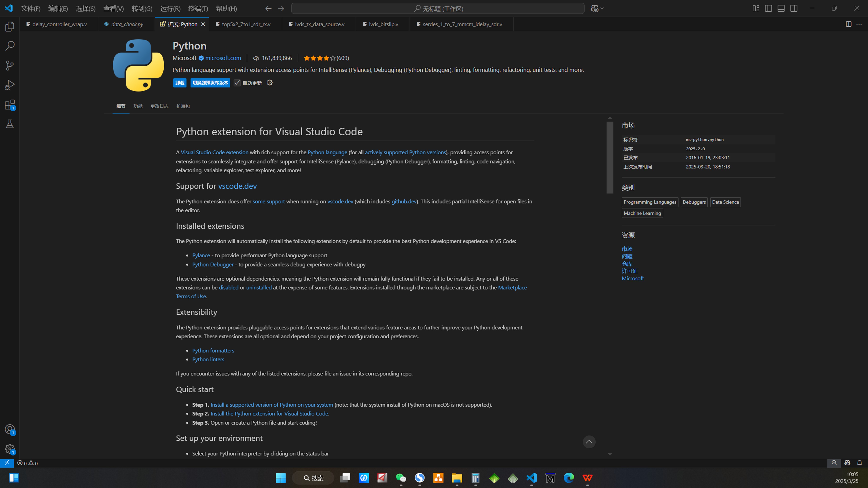The image size is (868, 488).
Task: Open the editor More Actions ellipsis menu
Action: coord(859,24)
